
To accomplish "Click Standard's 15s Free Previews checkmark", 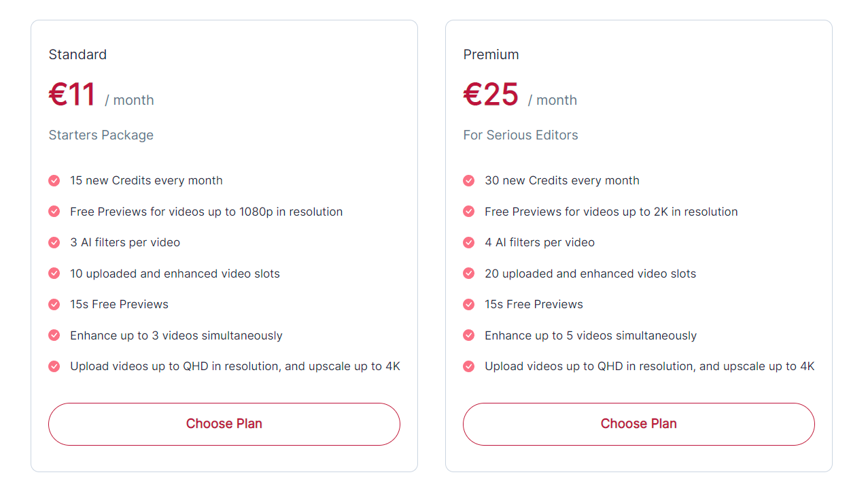I will coord(54,304).
